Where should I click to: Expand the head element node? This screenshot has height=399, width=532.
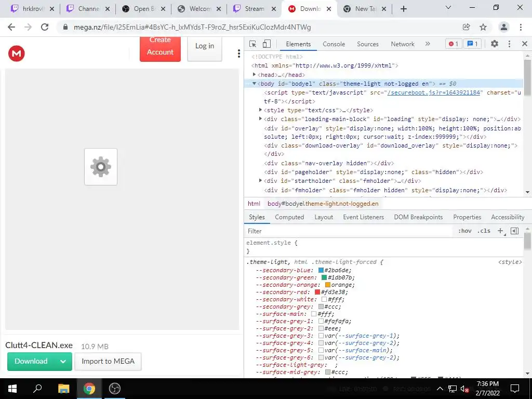(254, 74)
